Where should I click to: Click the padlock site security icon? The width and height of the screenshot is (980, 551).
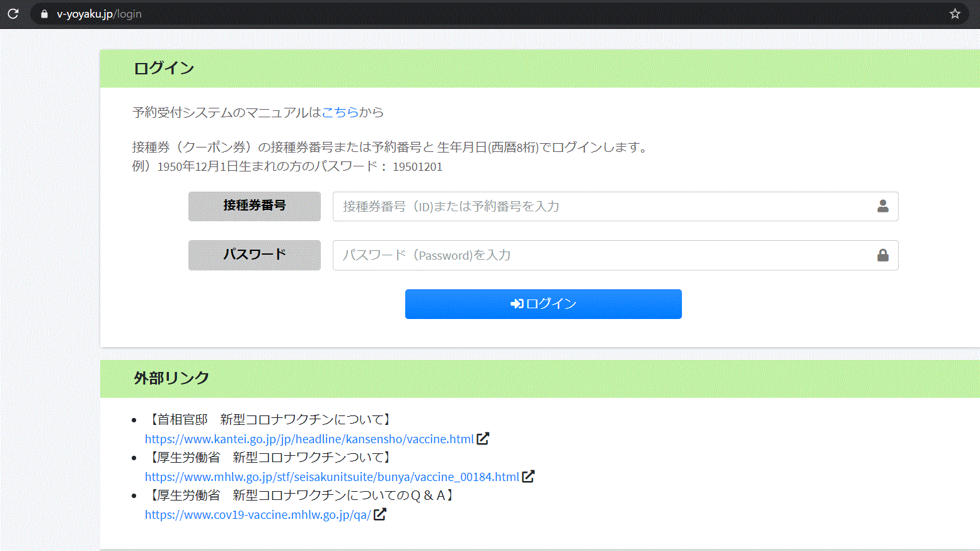coord(44,14)
